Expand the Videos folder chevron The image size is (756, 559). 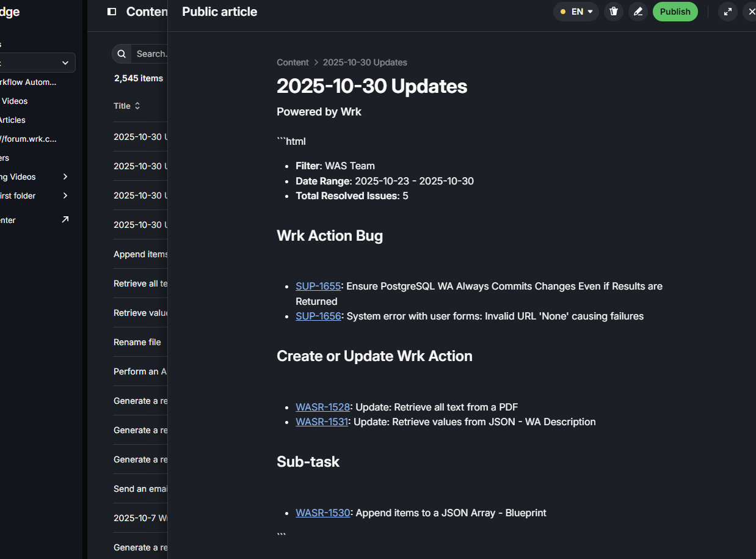coord(65,177)
